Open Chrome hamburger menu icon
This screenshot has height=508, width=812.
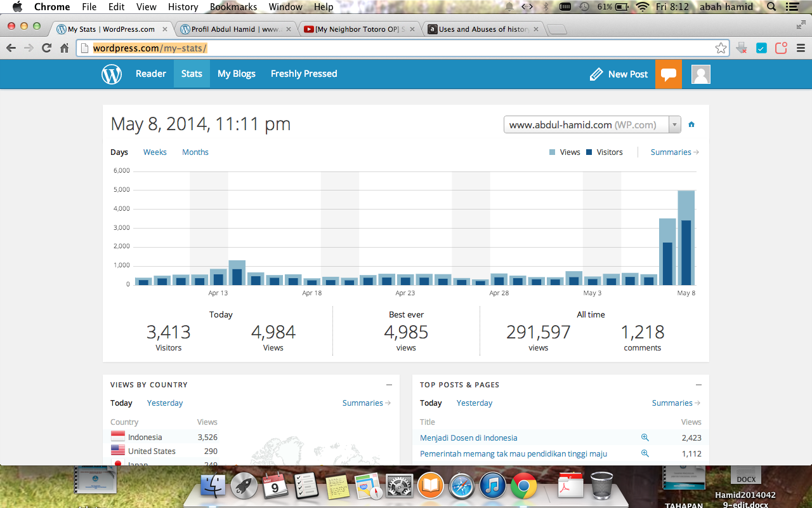coord(801,48)
